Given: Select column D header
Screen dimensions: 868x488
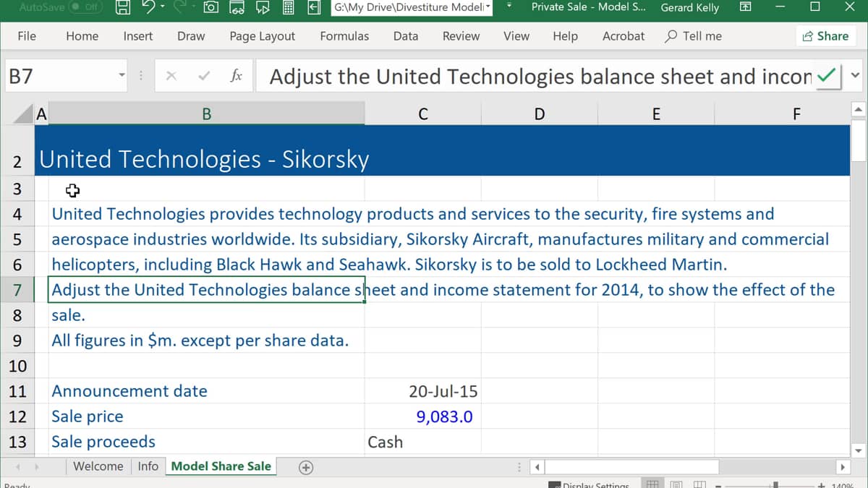Looking at the screenshot, I should [540, 114].
